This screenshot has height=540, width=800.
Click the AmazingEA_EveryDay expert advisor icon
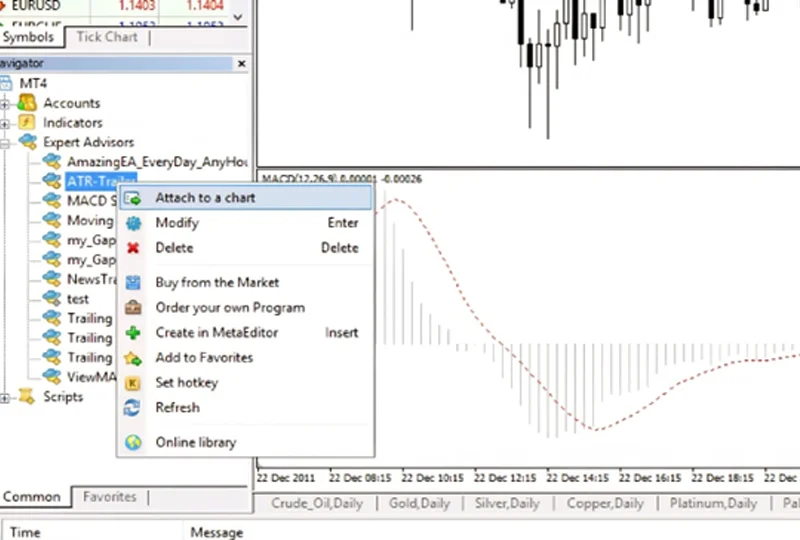pyautogui.click(x=52, y=161)
